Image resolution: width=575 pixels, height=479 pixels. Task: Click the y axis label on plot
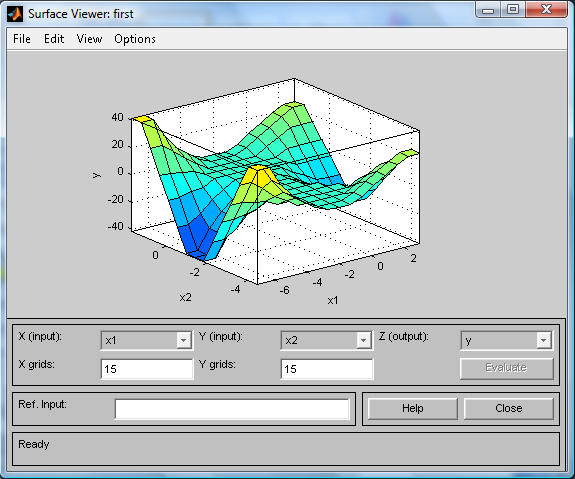pos(97,175)
